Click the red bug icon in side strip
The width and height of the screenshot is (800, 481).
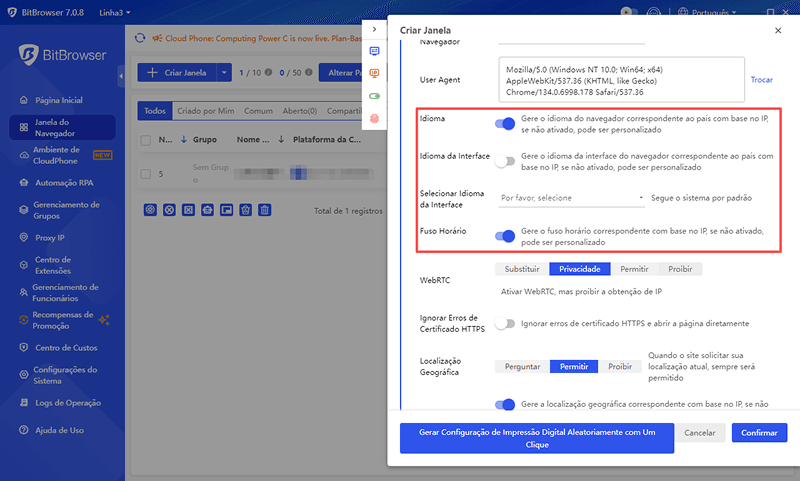pos(374,118)
